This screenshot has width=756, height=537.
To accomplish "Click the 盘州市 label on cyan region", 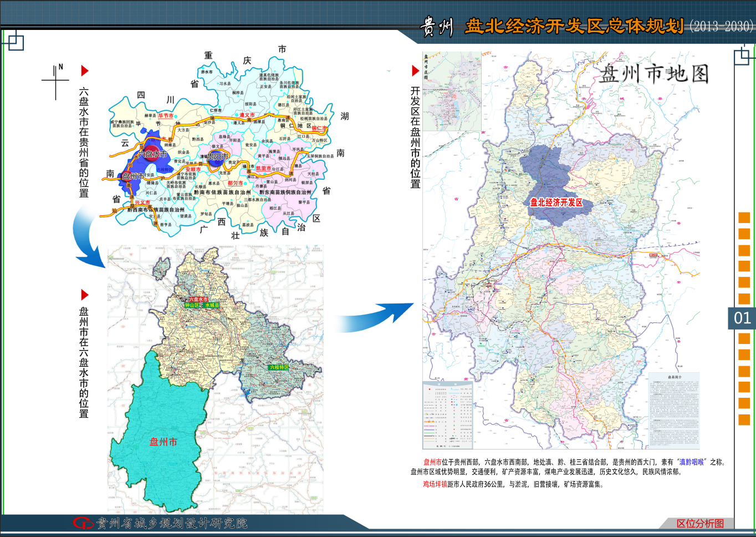I will click(164, 442).
